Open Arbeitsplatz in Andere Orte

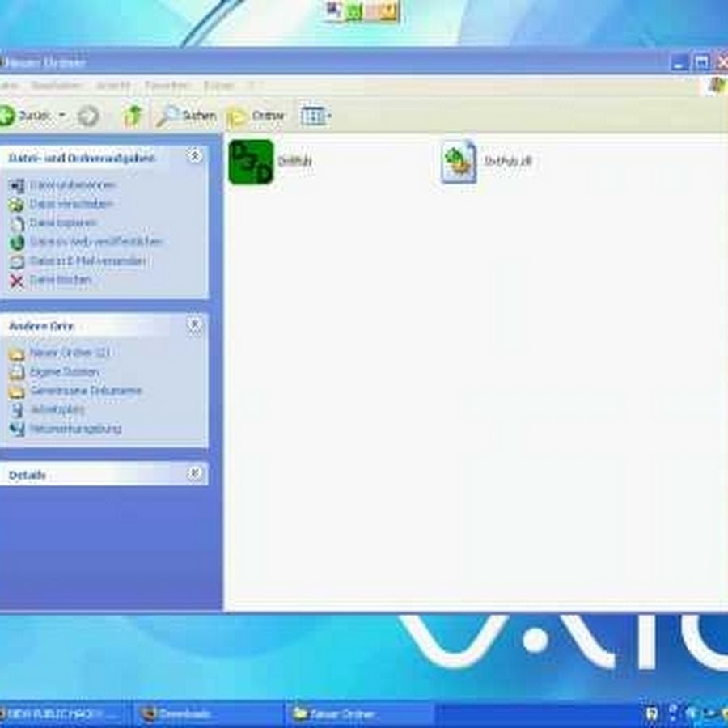click(57, 409)
